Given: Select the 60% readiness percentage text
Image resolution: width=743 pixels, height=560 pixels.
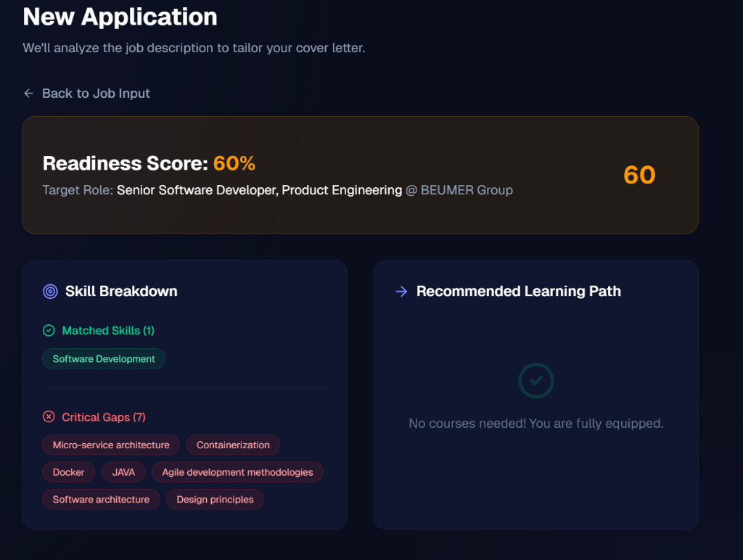Looking at the screenshot, I should 233,163.
